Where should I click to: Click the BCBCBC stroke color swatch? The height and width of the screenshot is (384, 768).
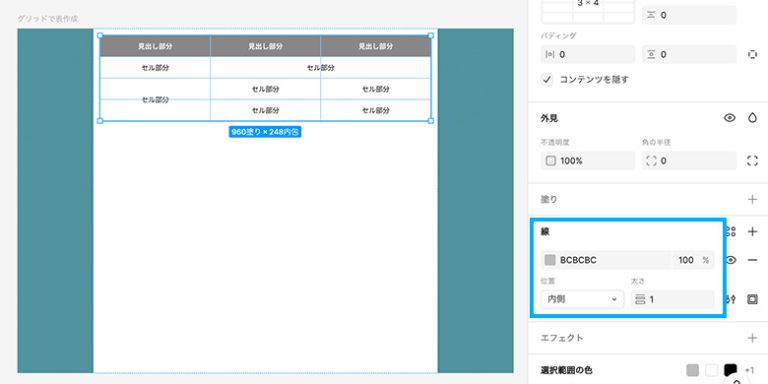click(x=550, y=260)
